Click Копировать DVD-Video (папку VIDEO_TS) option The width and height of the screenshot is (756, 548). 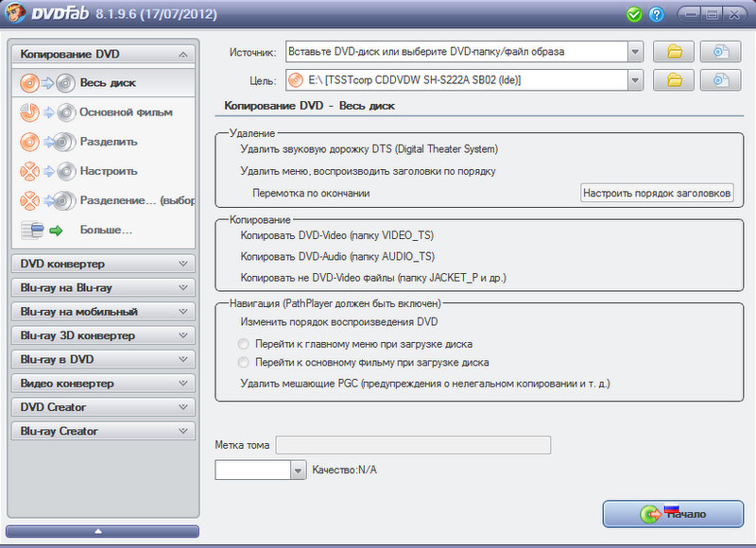coord(337,235)
